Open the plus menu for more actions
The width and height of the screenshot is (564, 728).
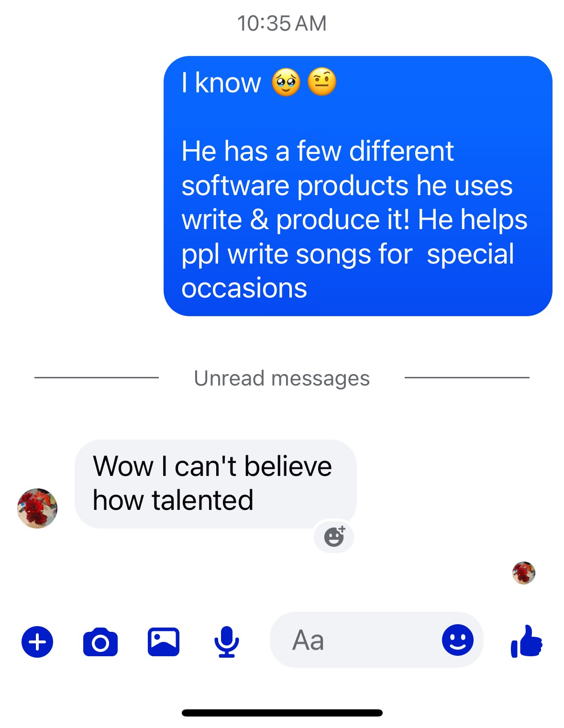click(x=37, y=641)
